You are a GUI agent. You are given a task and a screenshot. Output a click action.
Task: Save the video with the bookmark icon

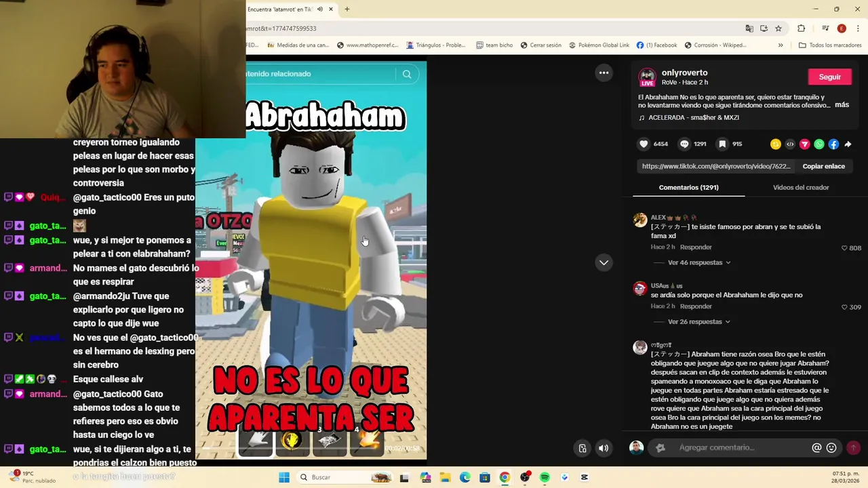(x=722, y=144)
